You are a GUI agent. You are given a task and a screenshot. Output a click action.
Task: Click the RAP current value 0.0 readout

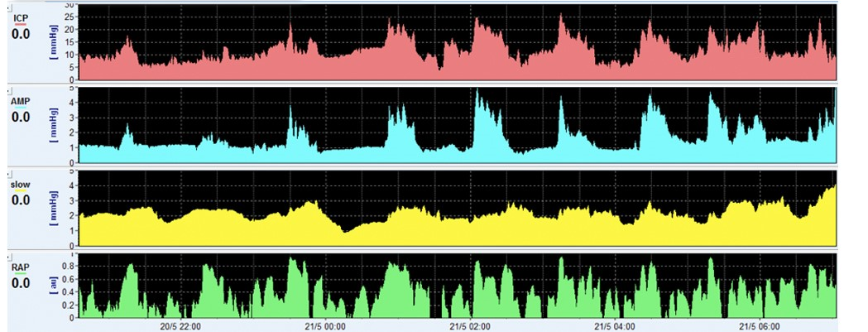(21, 284)
